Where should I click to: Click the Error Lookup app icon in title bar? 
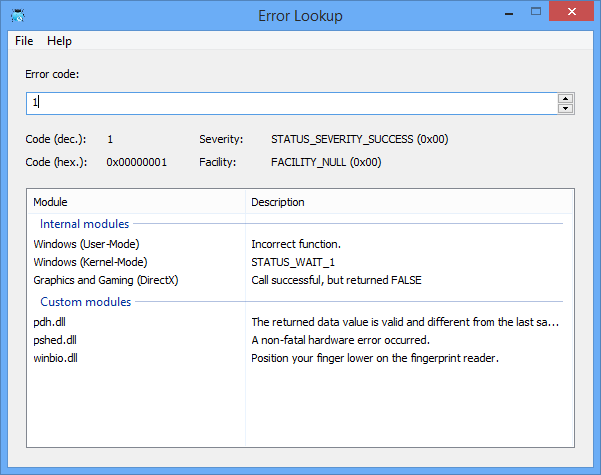(18, 16)
